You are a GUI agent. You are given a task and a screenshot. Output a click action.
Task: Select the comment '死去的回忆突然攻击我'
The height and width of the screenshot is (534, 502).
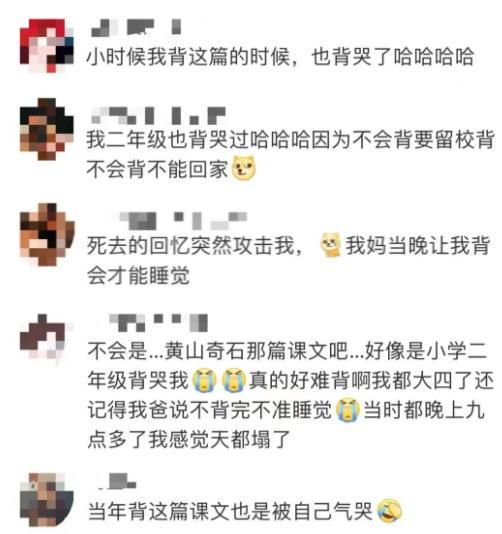[289, 260]
